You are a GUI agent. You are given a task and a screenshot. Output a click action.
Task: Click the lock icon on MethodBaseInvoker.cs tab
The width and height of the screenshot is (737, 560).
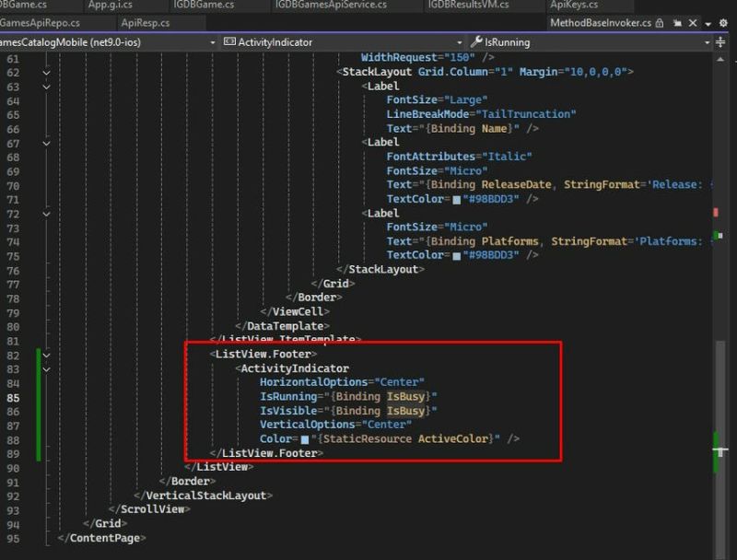(659, 23)
